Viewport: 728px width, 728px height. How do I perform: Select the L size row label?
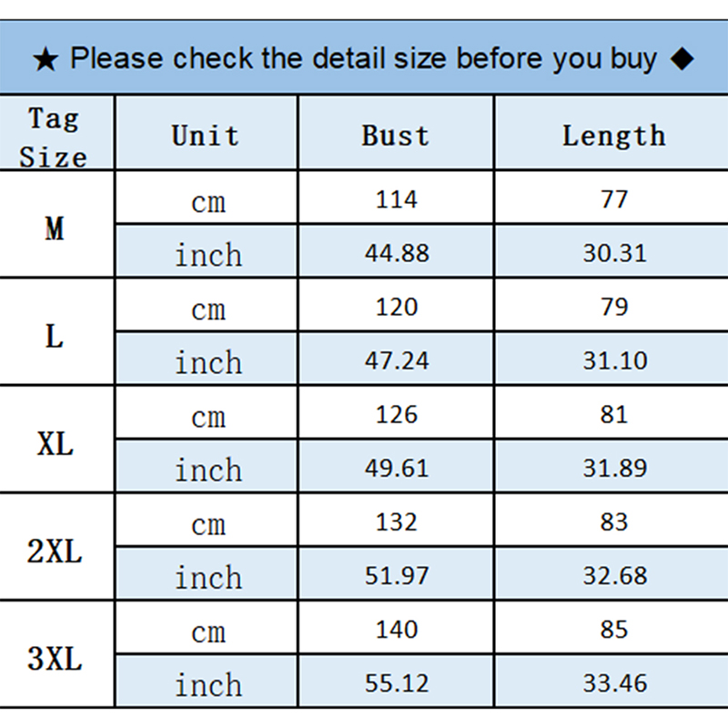(55, 337)
